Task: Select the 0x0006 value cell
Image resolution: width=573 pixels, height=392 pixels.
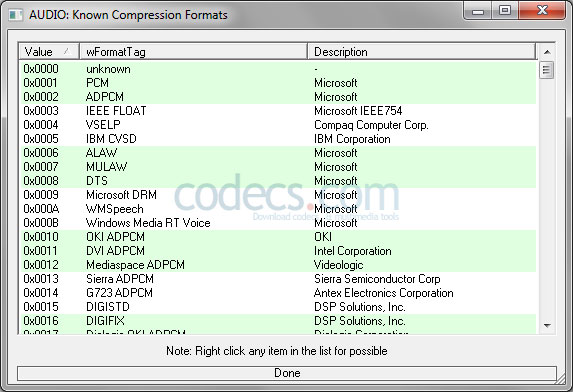Action: 41,153
